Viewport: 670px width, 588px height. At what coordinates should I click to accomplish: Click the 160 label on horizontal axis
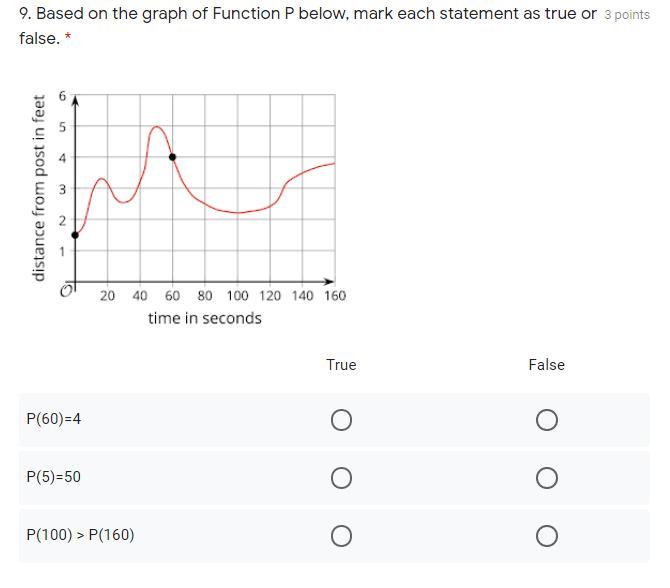(x=334, y=296)
